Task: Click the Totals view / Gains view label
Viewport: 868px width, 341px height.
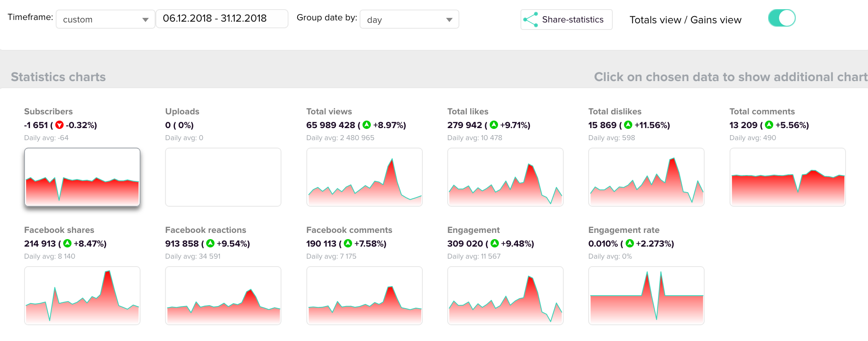Action: (686, 20)
